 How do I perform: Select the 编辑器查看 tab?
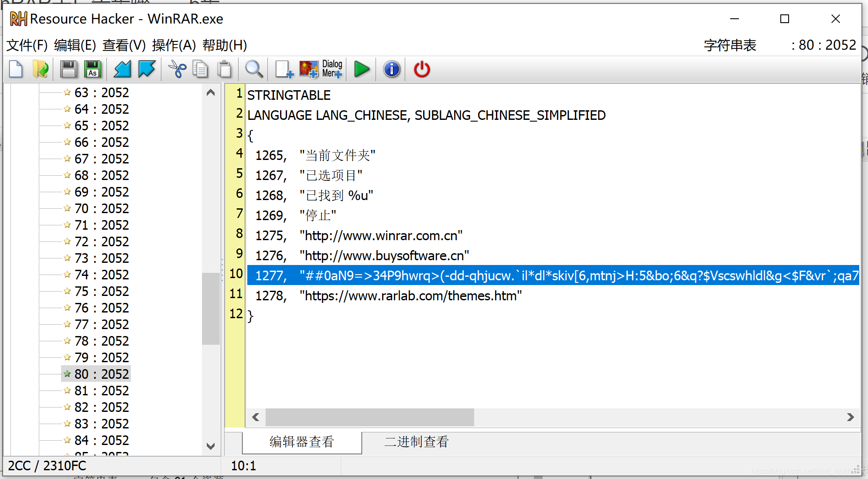point(302,442)
